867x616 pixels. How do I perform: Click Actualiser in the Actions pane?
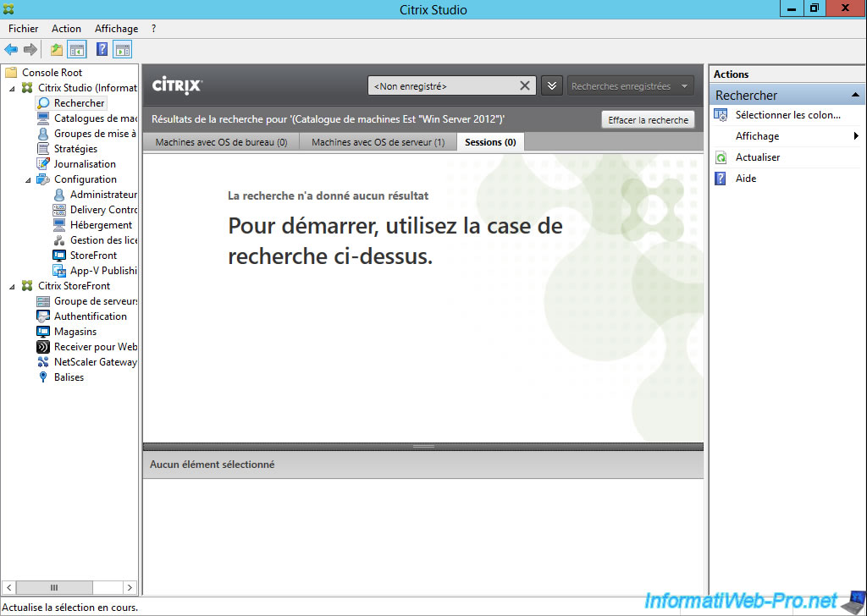(758, 157)
